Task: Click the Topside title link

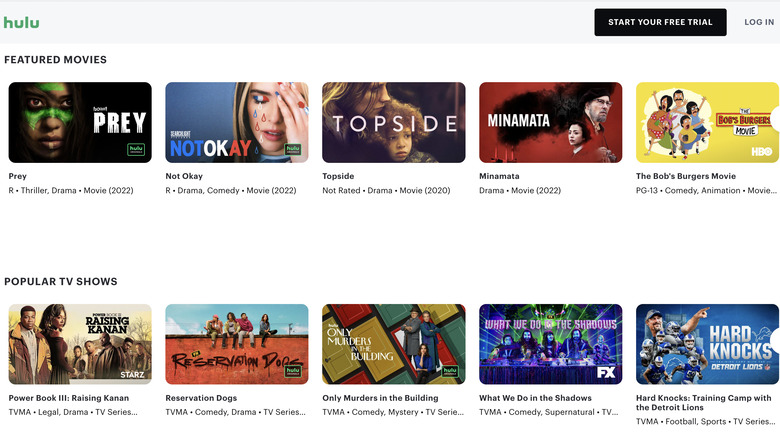Action: (338, 176)
